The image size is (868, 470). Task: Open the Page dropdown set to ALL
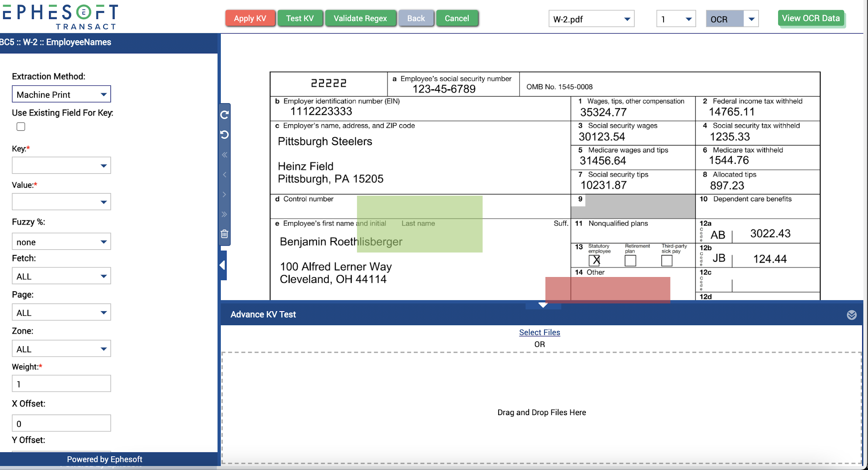[61, 312]
